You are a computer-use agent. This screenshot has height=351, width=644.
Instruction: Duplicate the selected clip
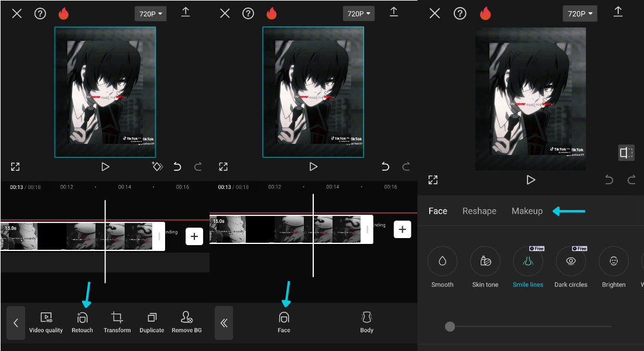click(152, 323)
